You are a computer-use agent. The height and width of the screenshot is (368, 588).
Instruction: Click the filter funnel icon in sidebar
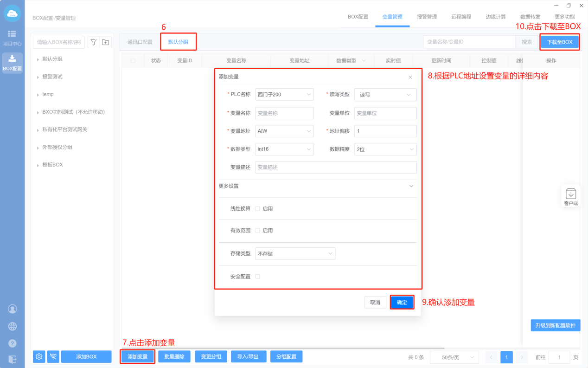[x=94, y=42]
